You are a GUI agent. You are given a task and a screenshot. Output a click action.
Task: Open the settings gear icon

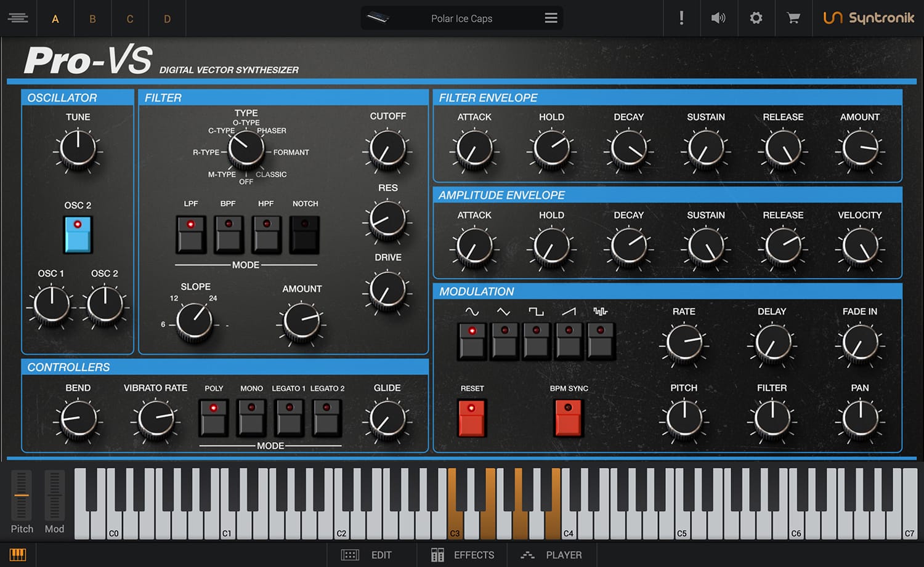(x=756, y=18)
